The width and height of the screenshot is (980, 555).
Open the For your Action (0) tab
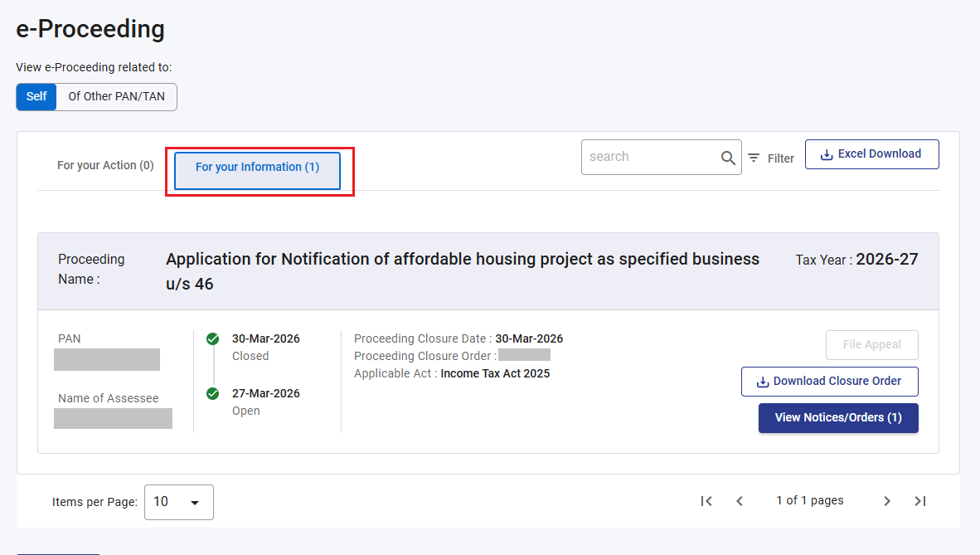(105, 165)
